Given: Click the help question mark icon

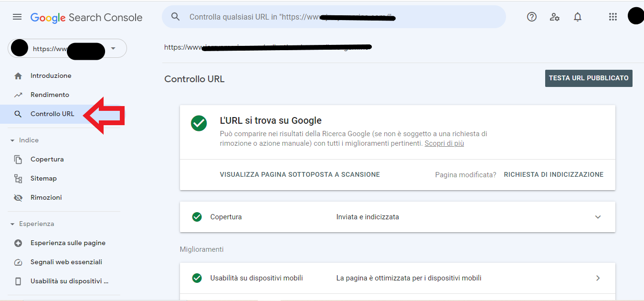Looking at the screenshot, I should [531, 17].
